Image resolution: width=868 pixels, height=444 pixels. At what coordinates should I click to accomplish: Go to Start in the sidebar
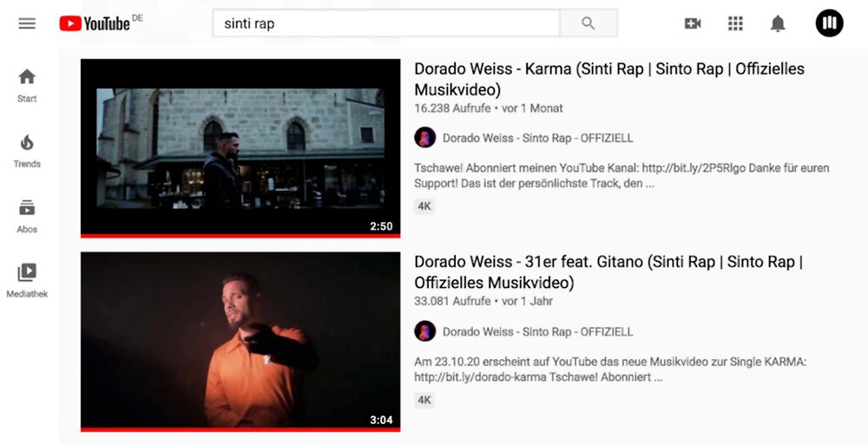27,86
